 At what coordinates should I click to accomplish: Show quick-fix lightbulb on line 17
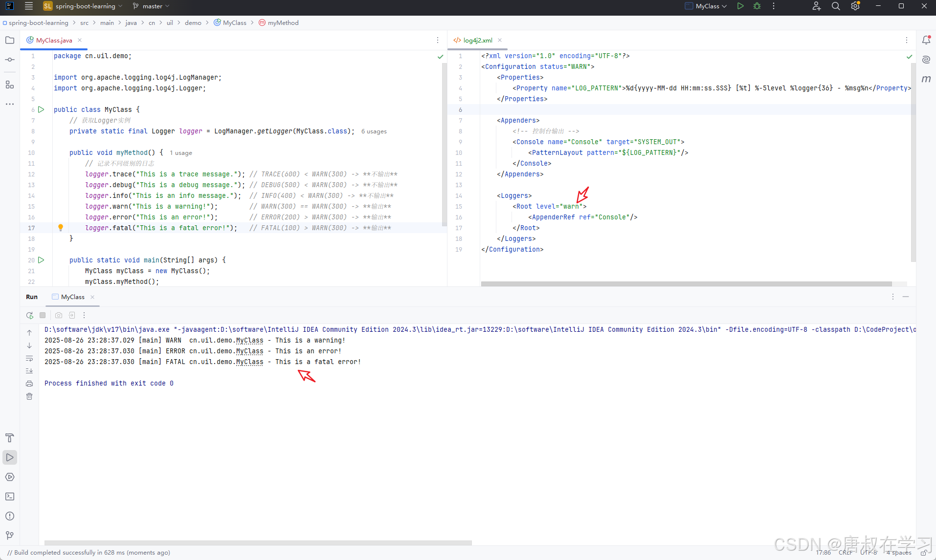[61, 228]
